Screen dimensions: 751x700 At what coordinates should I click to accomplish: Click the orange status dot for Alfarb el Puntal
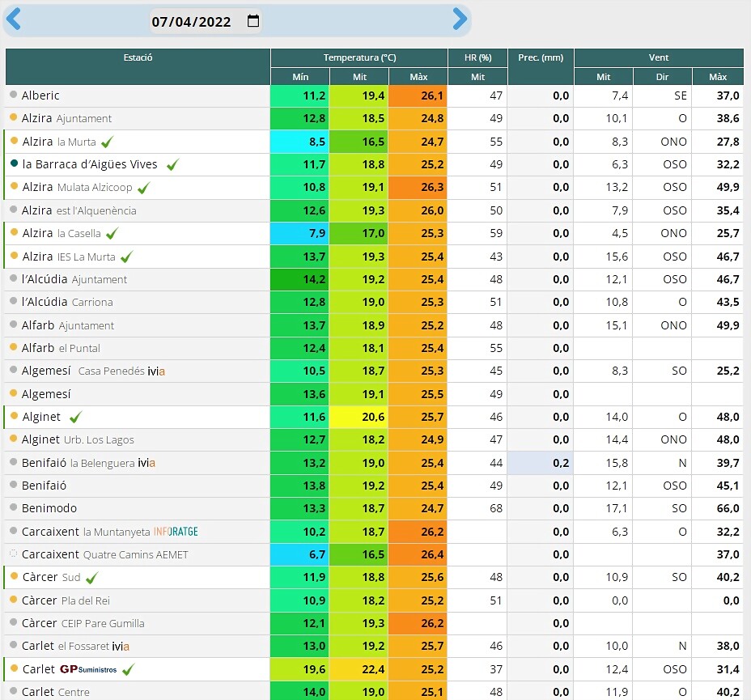(x=14, y=347)
